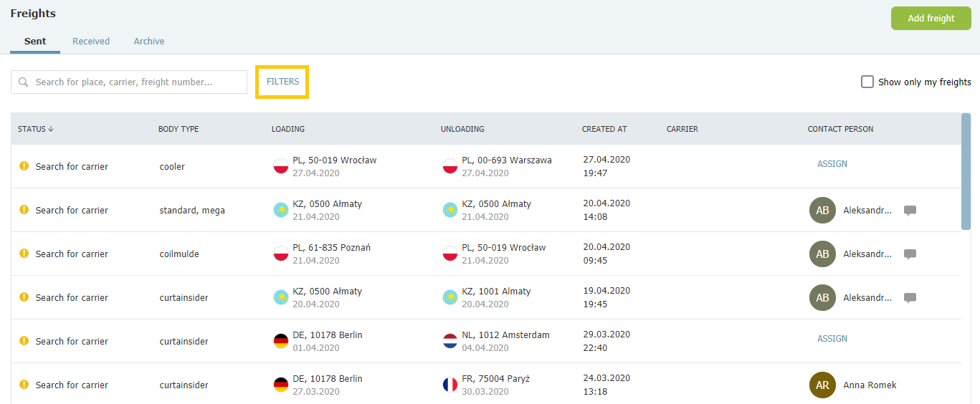Click the warning status icon on coilmulde row
980x404 pixels.
pos(24,254)
